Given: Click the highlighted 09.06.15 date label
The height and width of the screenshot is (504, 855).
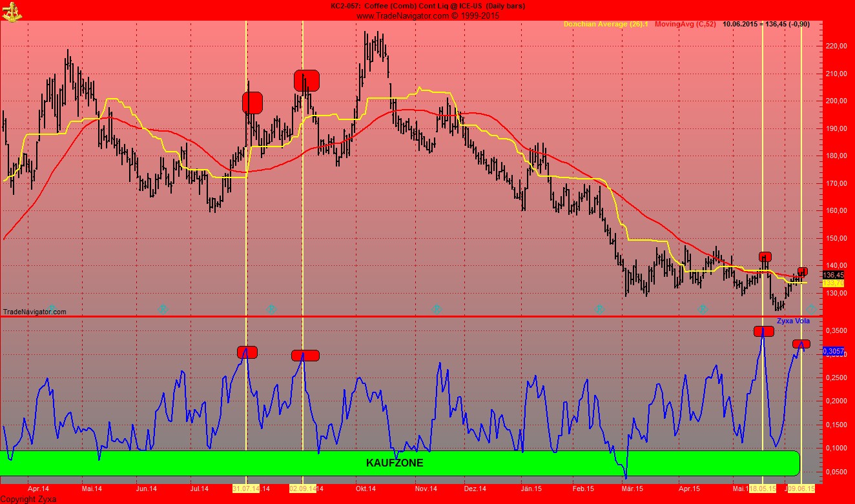Looking at the screenshot, I should pyautogui.click(x=801, y=489).
